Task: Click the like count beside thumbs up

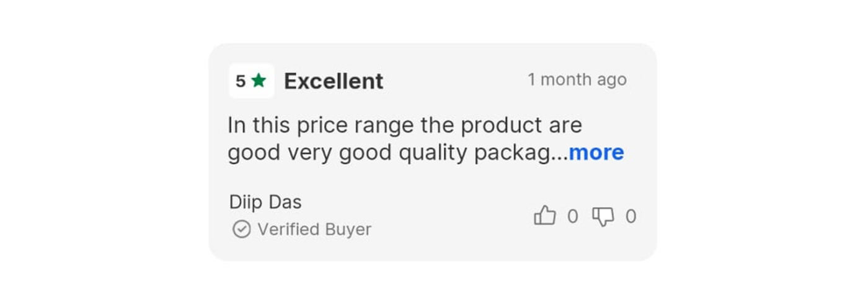Action: 572,216
